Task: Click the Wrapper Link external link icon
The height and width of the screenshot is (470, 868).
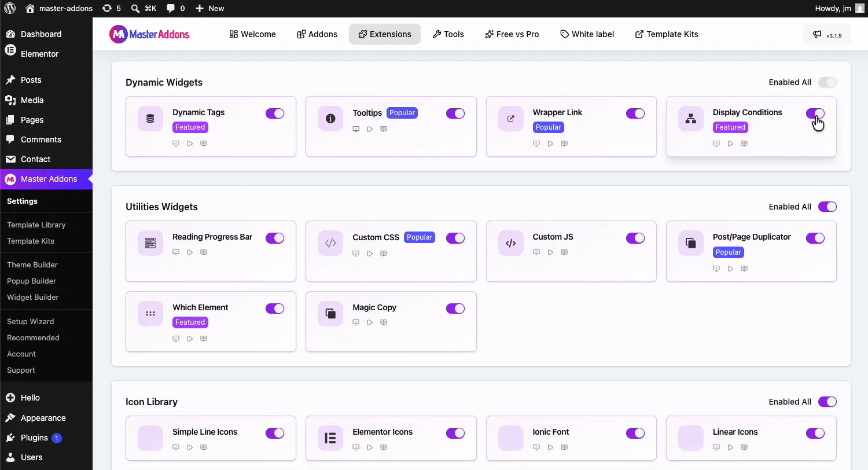Action: [511, 119]
